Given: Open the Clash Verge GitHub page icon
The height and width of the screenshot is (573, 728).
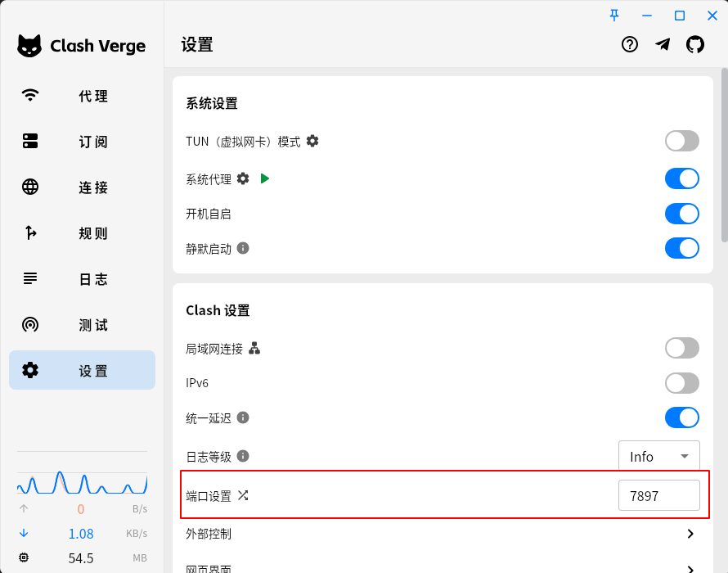Looking at the screenshot, I should [x=695, y=45].
